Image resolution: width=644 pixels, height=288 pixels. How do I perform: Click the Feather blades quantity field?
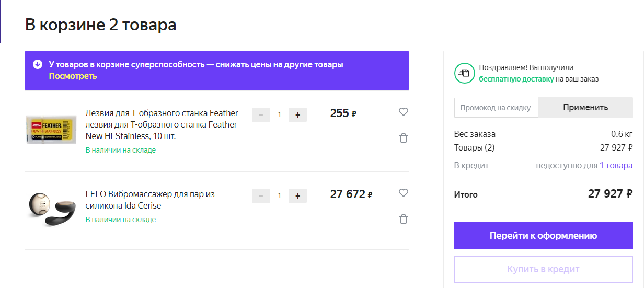pos(279,114)
